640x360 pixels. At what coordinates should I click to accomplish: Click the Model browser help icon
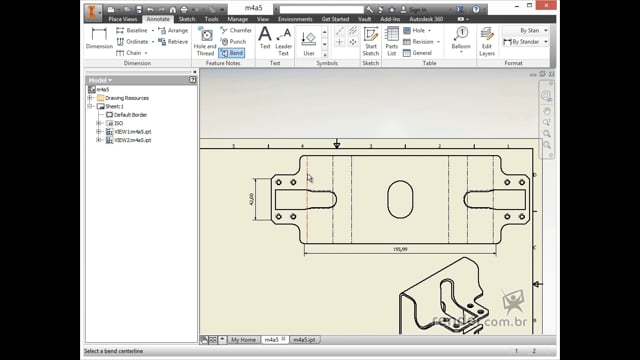pyautogui.click(x=193, y=80)
